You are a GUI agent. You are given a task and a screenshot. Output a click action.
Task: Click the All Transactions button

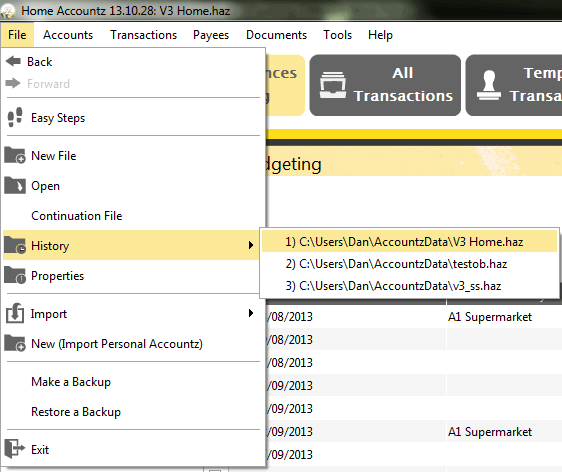pyautogui.click(x=385, y=85)
